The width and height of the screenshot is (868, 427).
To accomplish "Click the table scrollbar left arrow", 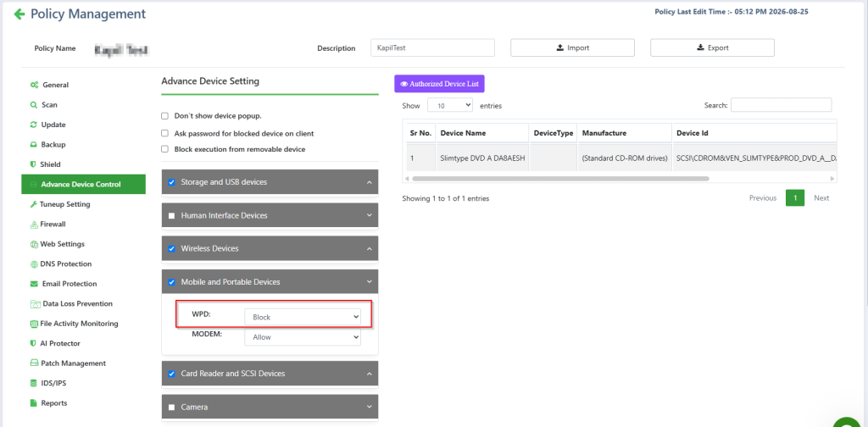I will point(407,179).
